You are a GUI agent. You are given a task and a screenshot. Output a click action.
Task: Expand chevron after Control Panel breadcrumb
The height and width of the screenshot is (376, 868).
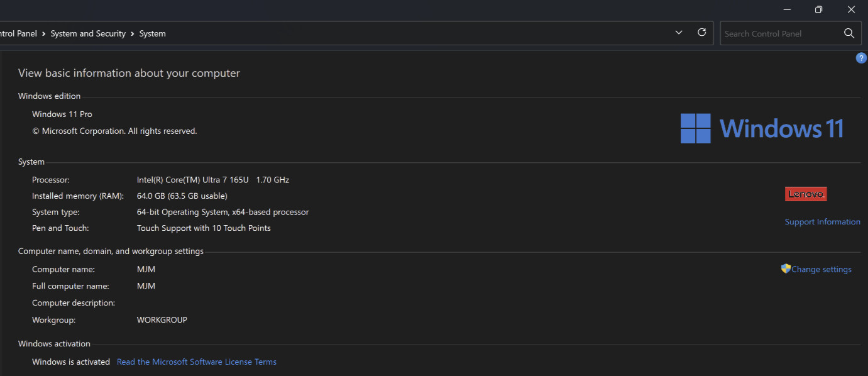pos(44,34)
